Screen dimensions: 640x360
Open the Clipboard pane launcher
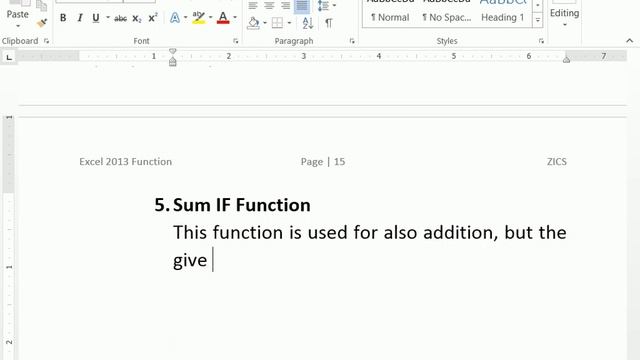47,41
